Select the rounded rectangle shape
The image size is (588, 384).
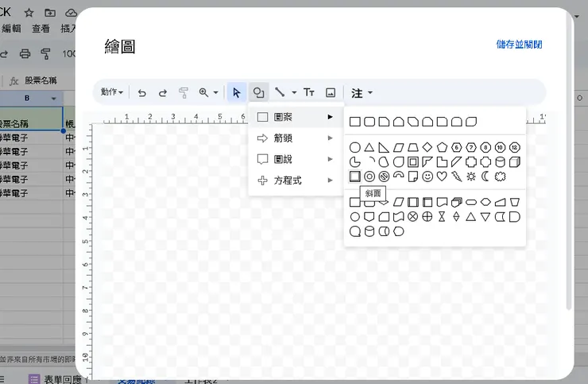(x=369, y=122)
